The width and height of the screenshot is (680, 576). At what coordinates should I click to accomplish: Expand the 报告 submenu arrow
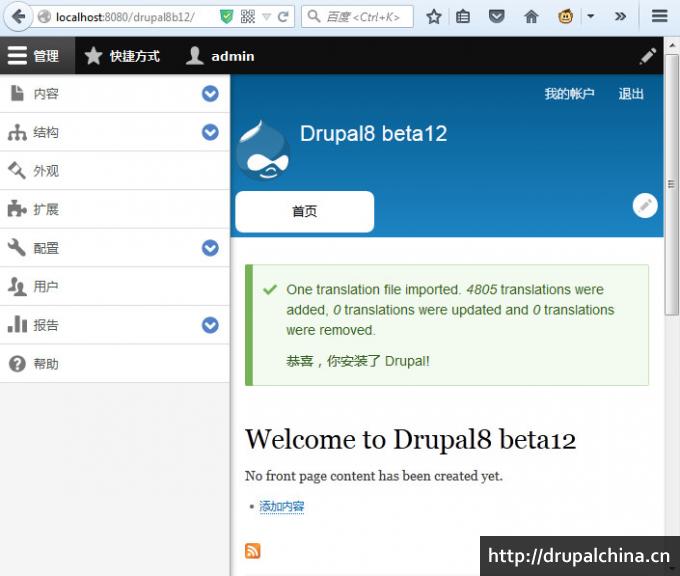pos(210,325)
